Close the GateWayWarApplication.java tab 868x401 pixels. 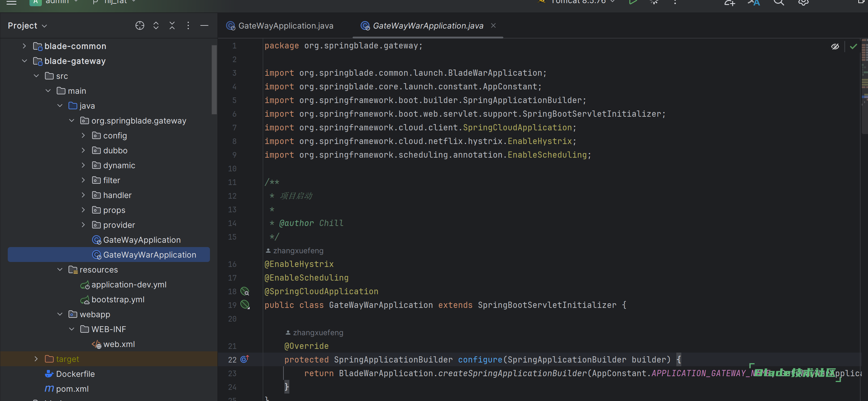coord(493,26)
